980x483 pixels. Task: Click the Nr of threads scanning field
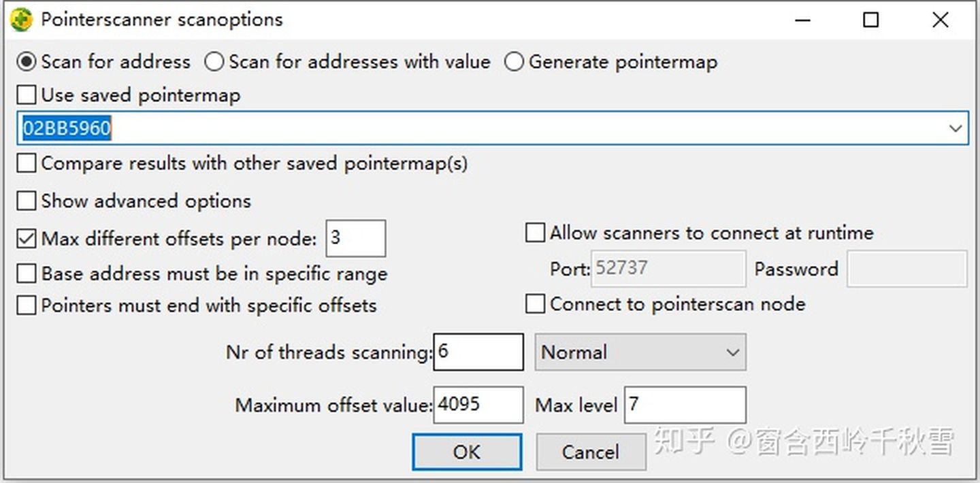478,352
